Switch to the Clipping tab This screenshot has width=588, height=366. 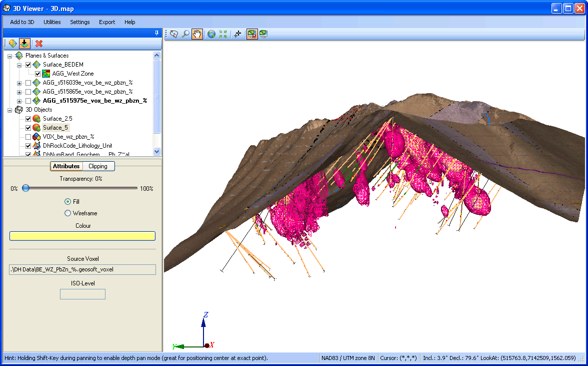[97, 166]
